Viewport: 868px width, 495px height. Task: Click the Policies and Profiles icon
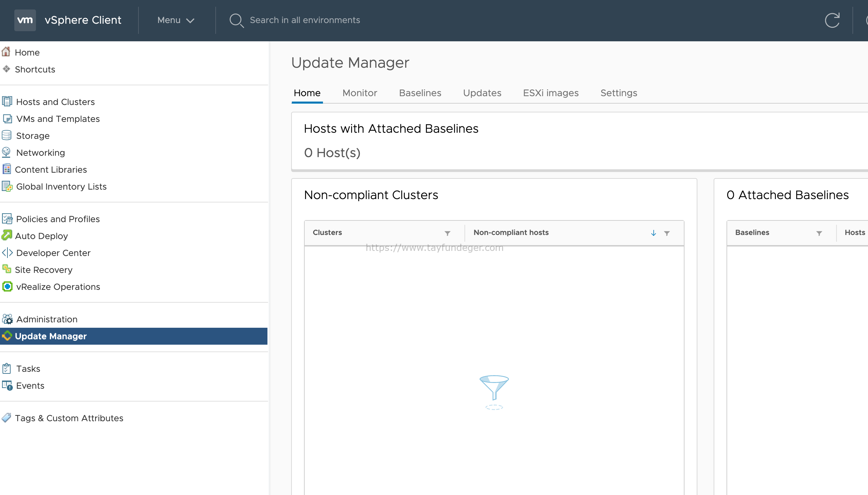pyautogui.click(x=7, y=219)
